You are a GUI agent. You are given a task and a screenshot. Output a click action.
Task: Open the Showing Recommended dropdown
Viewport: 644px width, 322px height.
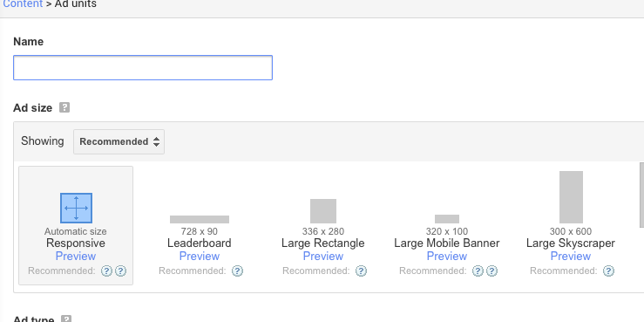119,141
